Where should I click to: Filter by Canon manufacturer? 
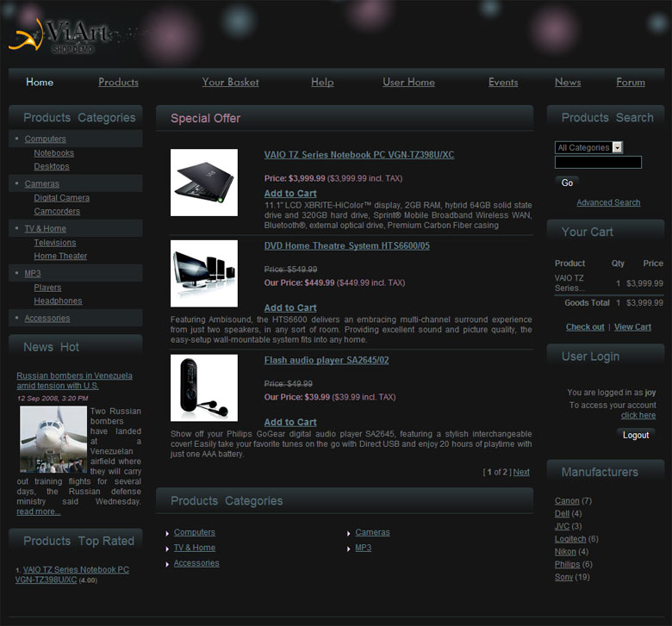tap(567, 501)
